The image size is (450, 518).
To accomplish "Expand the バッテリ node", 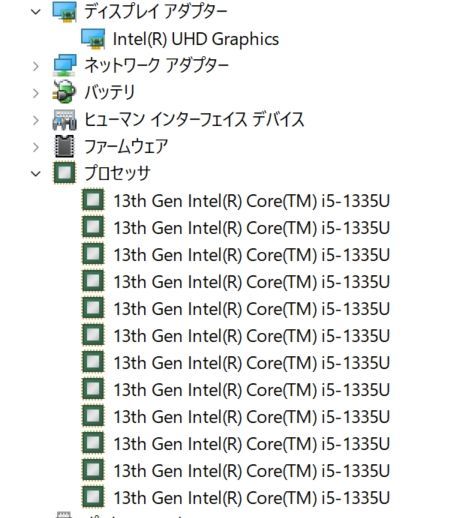I will tap(36, 93).
